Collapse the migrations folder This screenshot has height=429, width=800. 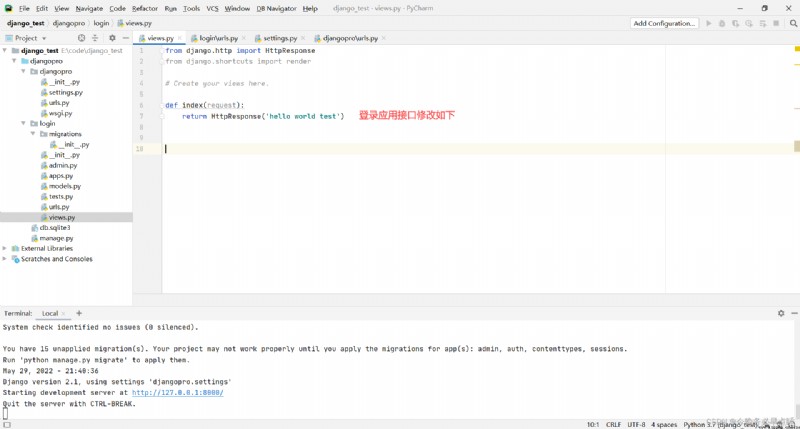pos(33,134)
